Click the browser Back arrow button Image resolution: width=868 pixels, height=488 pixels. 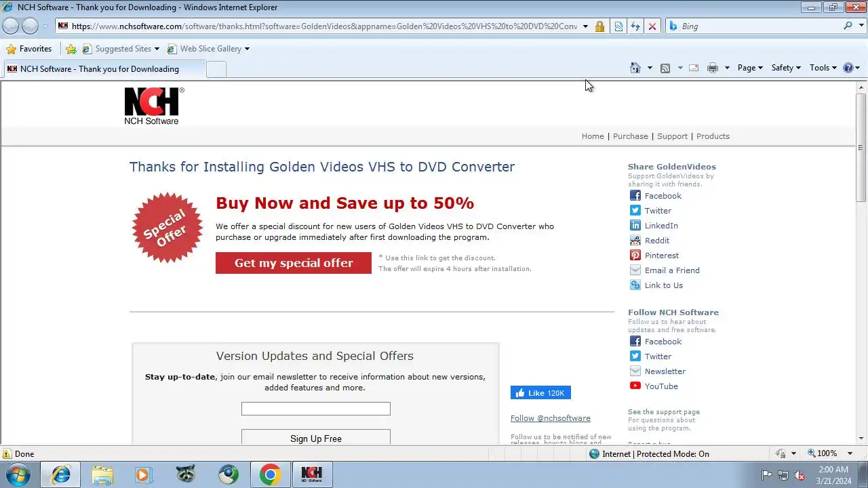point(11,26)
